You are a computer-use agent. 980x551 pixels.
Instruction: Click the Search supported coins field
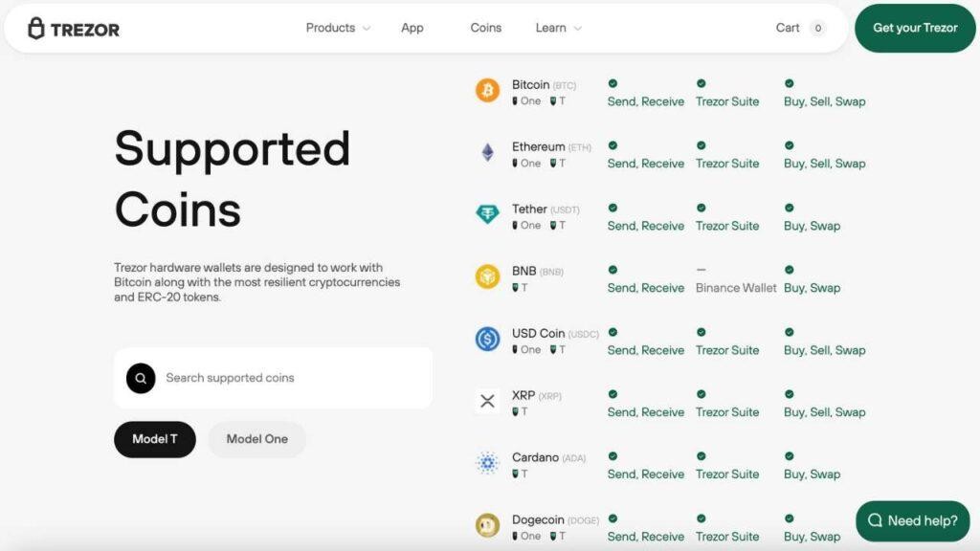[x=273, y=378]
